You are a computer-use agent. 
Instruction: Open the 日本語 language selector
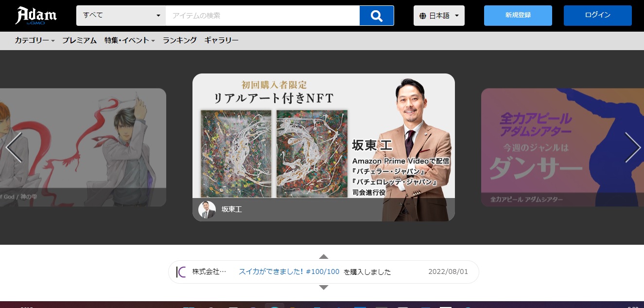[x=439, y=15]
